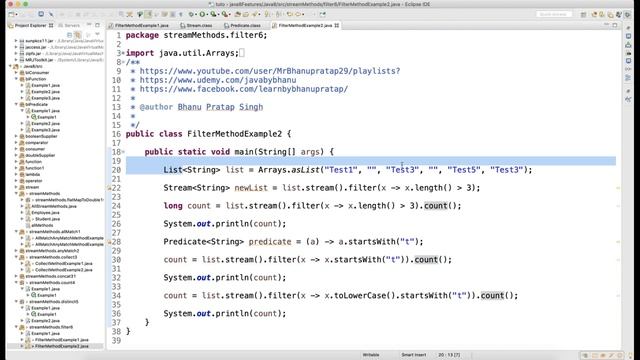Select zipfs.jar library entry

tap(33, 53)
